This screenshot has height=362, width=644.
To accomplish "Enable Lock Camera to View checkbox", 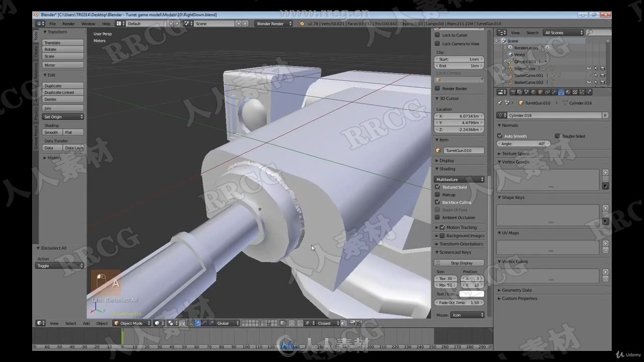I will [x=437, y=44].
